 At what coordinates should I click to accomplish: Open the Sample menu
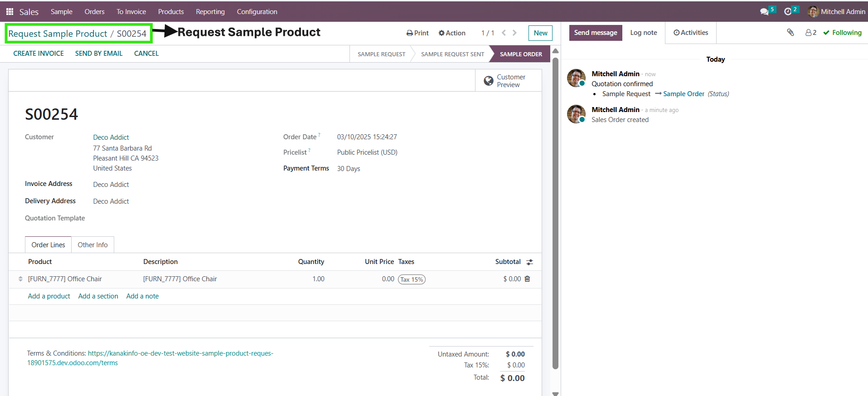tap(62, 12)
